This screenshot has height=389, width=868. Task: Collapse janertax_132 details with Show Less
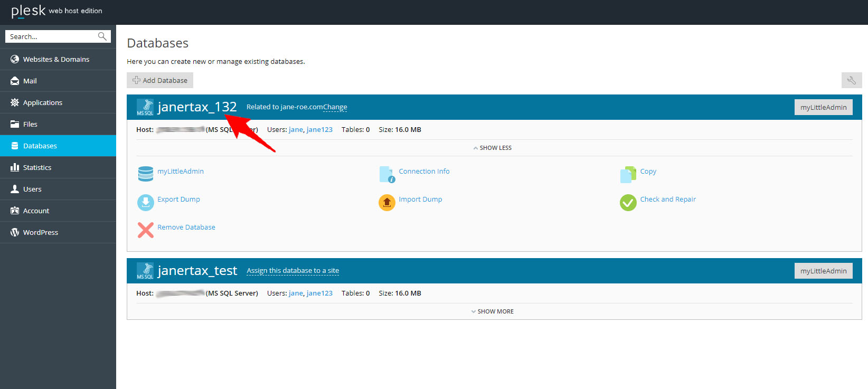(x=492, y=148)
